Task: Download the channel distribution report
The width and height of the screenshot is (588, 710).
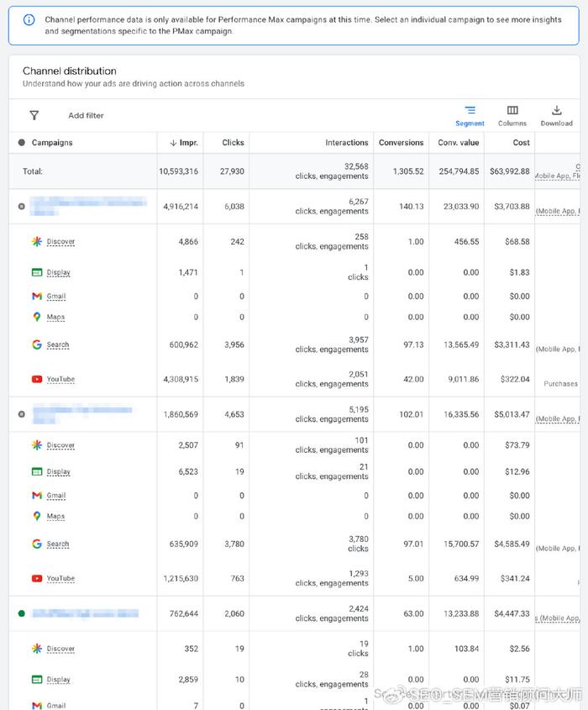Action: tap(556, 115)
